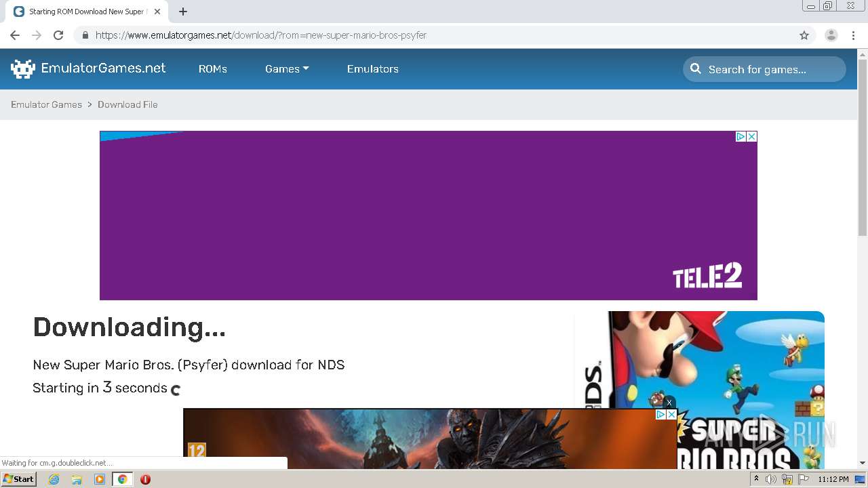Image resolution: width=868 pixels, height=488 pixels.
Task: Dismiss bottom overlay ad with black X
Action: click(669, 403)
